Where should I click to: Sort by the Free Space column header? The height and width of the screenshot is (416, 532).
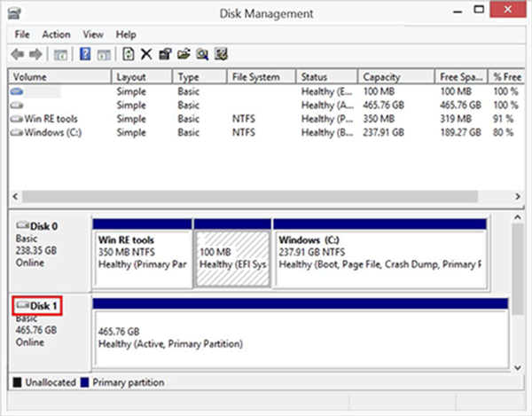[461, 77]
